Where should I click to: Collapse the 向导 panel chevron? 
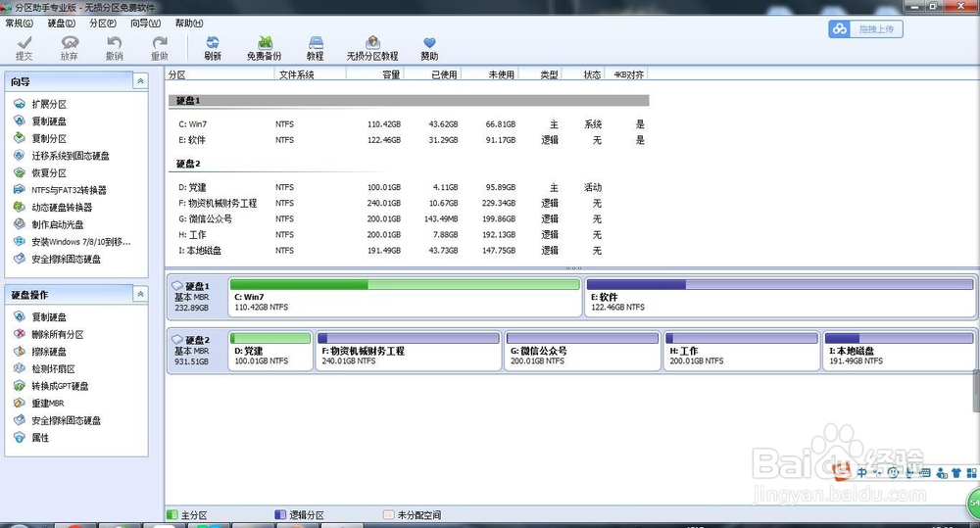(x=140, y=81)
